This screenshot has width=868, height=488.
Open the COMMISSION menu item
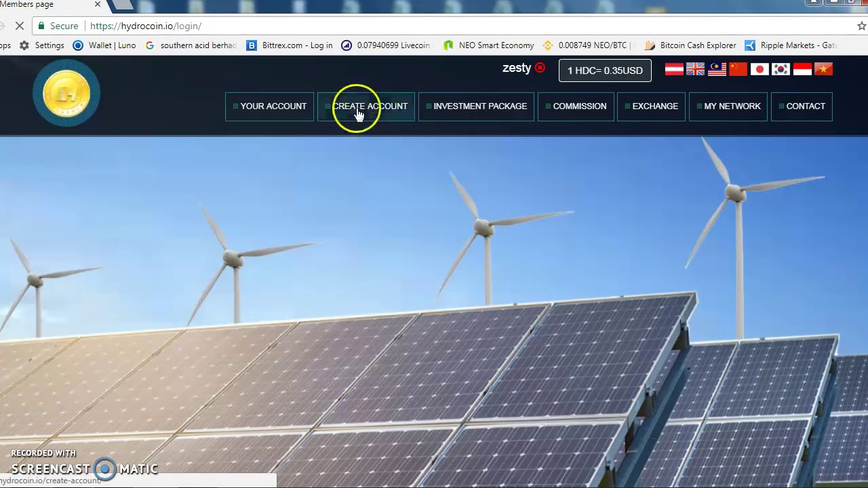click(x=576, y=106)
